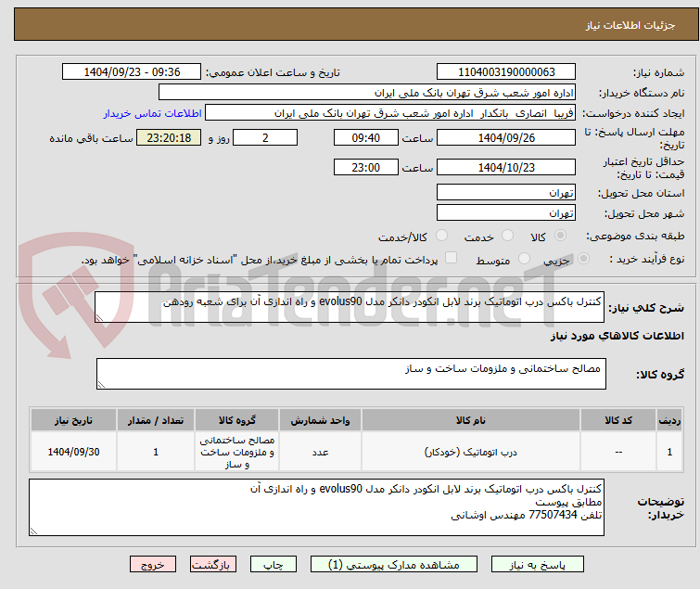Click the خروج exit button
This screenshot has height=589, width=700.
coord(153,565)
